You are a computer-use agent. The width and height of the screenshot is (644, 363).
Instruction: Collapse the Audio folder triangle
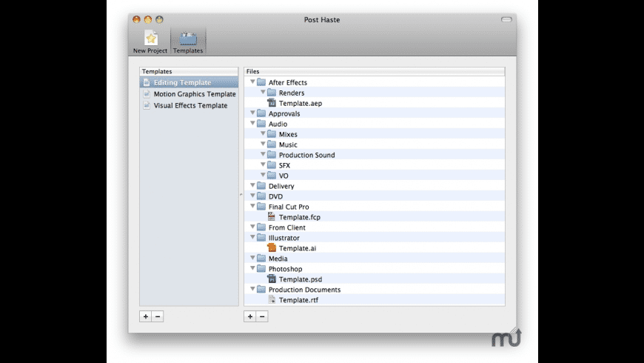[252, 123]
